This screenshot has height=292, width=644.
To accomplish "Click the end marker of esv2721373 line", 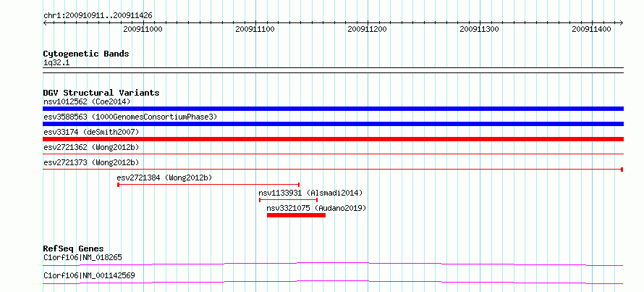I will pos(622,170).
